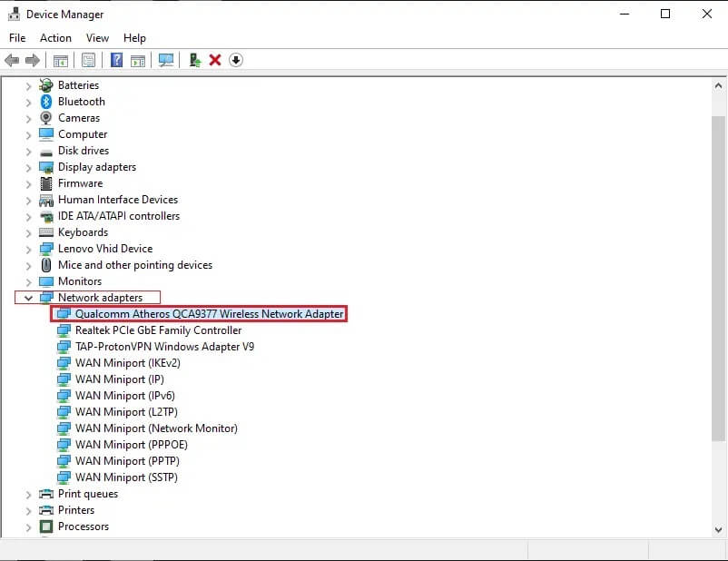This screenshot has height=561, width=728.
Task: Click the Disk drives icon
Action: point(46,153)
